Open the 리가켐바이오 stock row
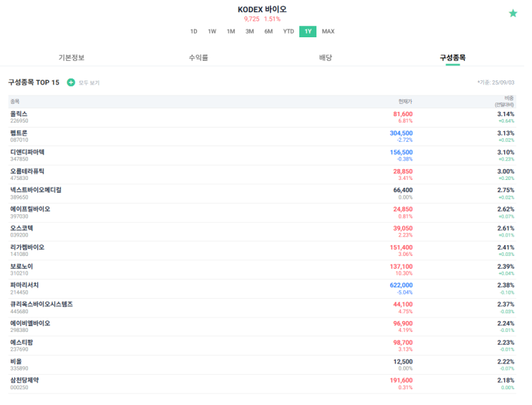The width and height of the screenshot is (532, 405). point(262,251)
